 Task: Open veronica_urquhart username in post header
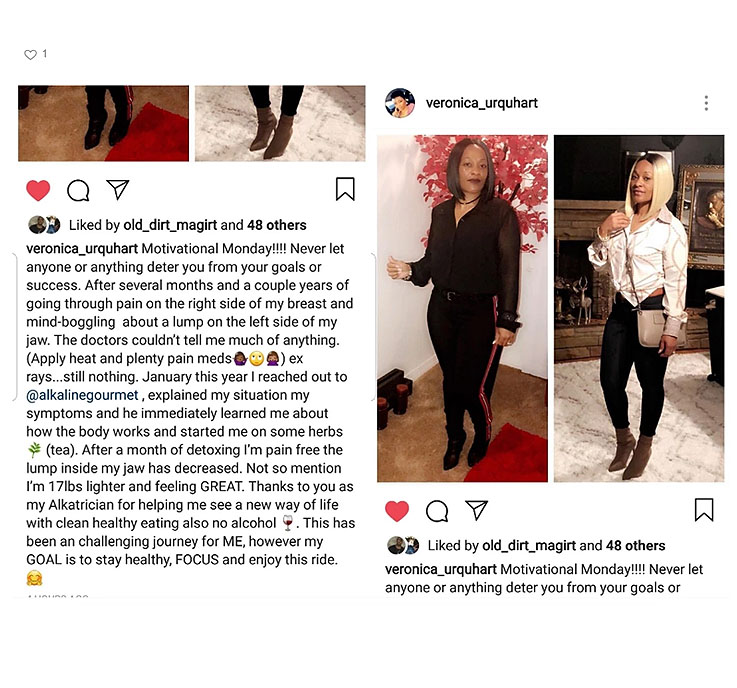pyautogui.click(x=481, y=103)
